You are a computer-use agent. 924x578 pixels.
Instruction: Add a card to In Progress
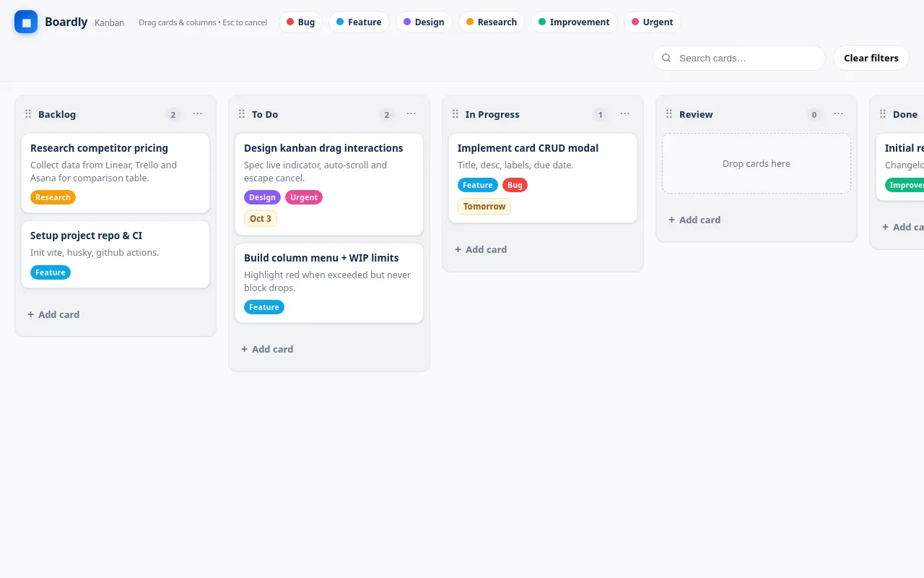tap(481, 249)
